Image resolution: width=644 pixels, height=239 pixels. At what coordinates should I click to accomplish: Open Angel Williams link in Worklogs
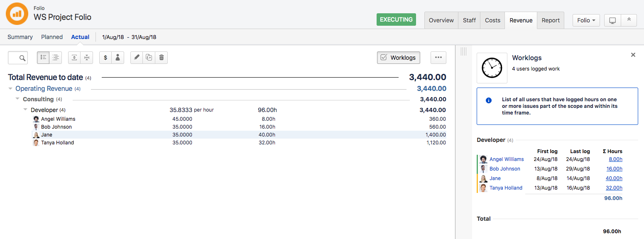coord(506,159)
